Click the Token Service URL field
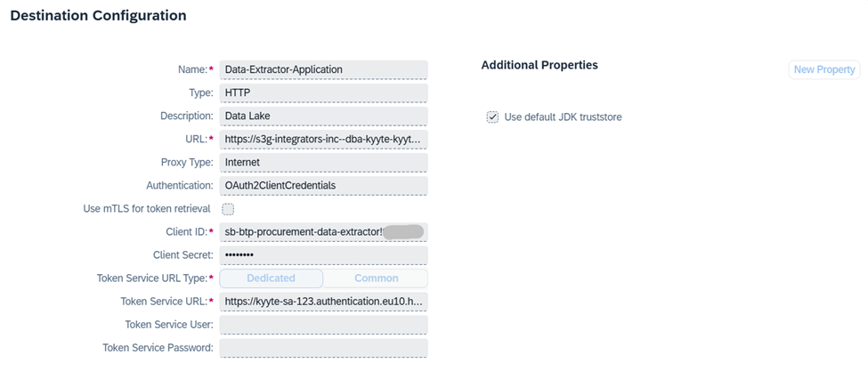Screen dimensions: 868x371 tap(323, 302)
